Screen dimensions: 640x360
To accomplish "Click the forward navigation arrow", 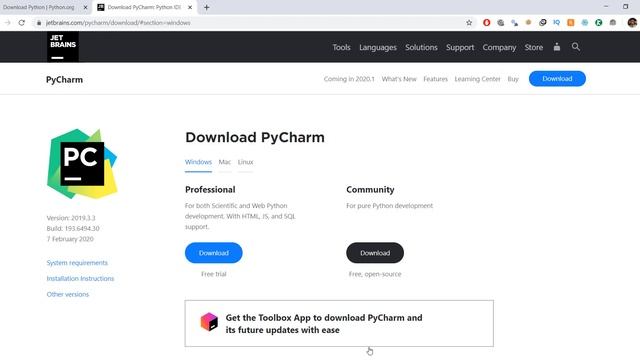I will coord(7,23).
